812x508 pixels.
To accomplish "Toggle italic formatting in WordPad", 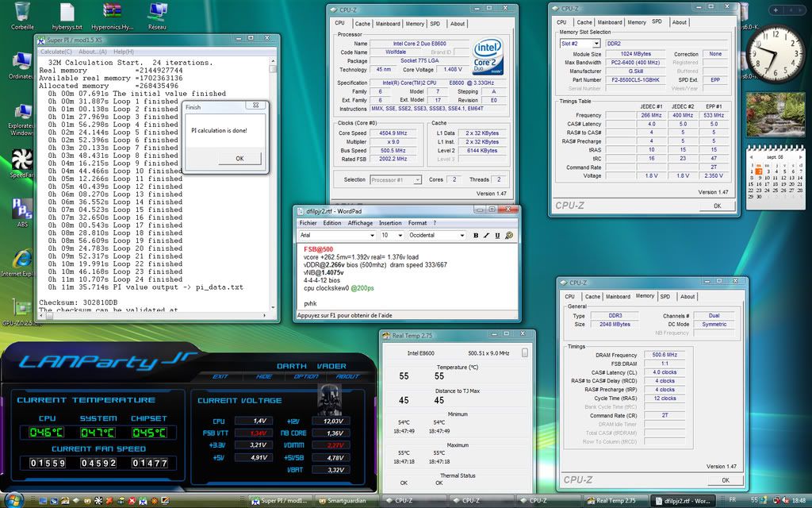I will click(x=486, y=236).
